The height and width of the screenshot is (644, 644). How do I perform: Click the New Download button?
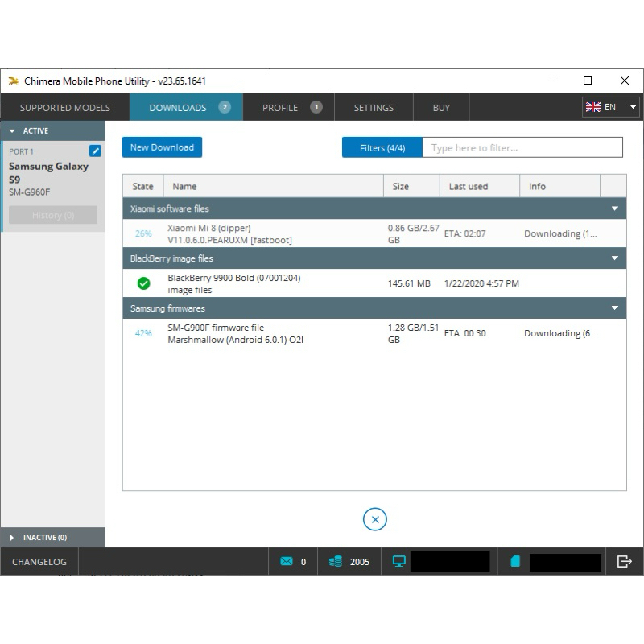[x=162, y=147]
